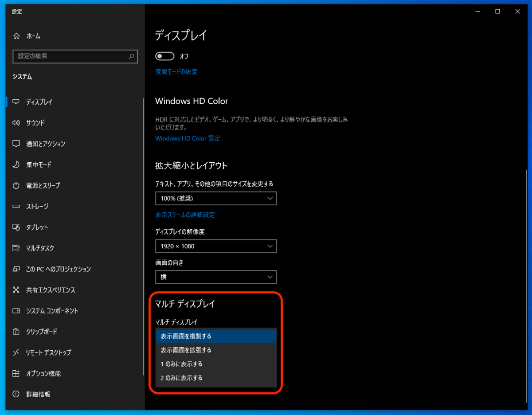Open the 100% (推奨) scale dropdown
Image resolution: width=532 pixels, height=415 pixels.
216,198
